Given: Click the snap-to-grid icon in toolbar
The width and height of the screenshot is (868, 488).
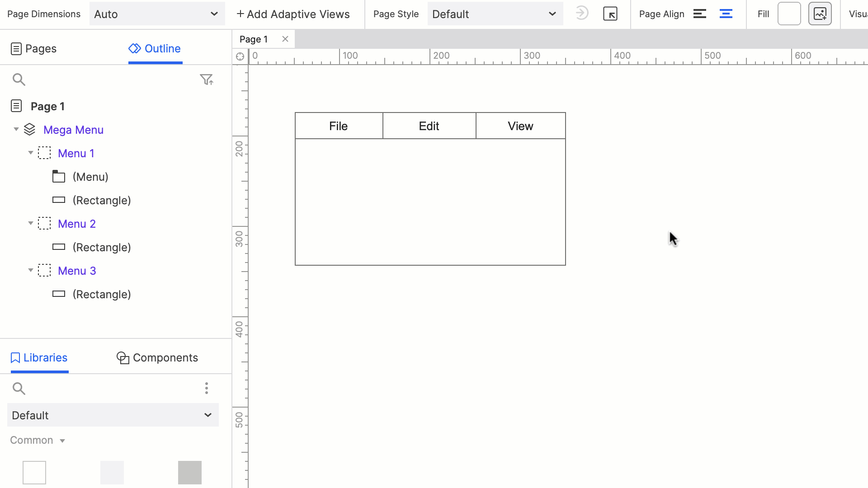Looking at the screenshot, I should [x=611, y=14].
